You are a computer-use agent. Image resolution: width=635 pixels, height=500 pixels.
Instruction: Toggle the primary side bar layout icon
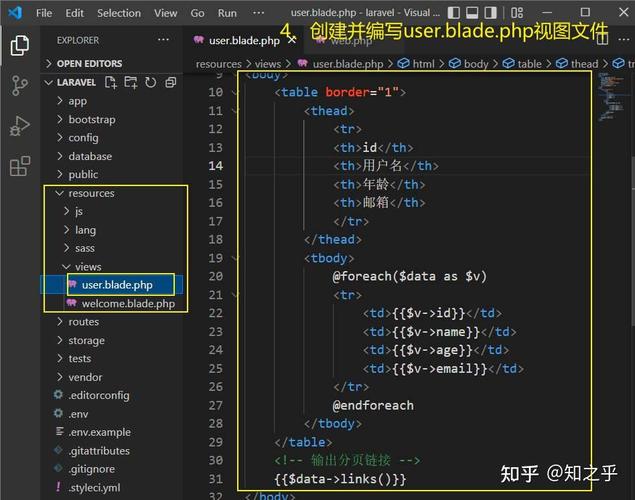tap(454, 13)
